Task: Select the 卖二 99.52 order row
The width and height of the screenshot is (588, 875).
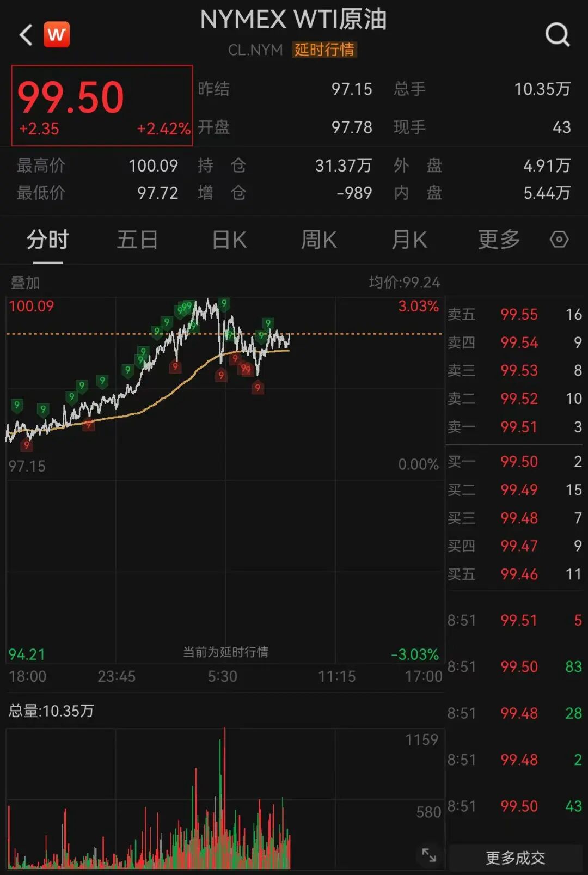Action: pyautogui.click(x=515, y=399)
